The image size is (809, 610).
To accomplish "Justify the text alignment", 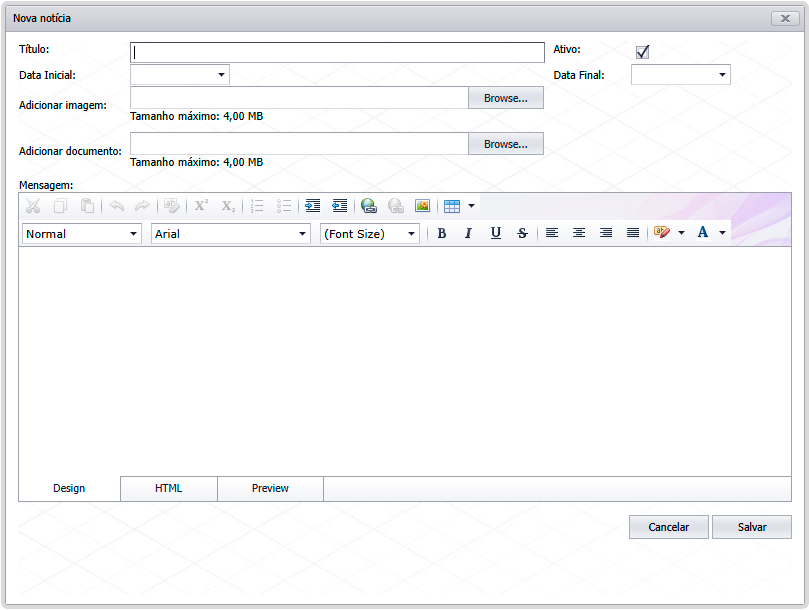I will [x=633, y=233].
